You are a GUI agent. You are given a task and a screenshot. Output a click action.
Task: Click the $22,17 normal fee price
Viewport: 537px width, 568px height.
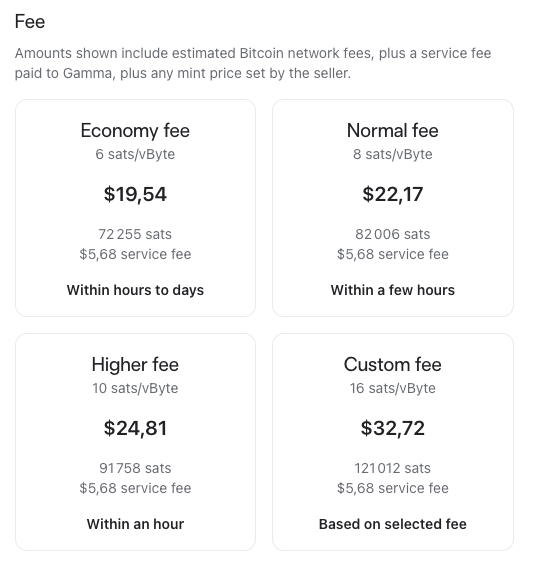pyautogui.click(x=393, y=194)
